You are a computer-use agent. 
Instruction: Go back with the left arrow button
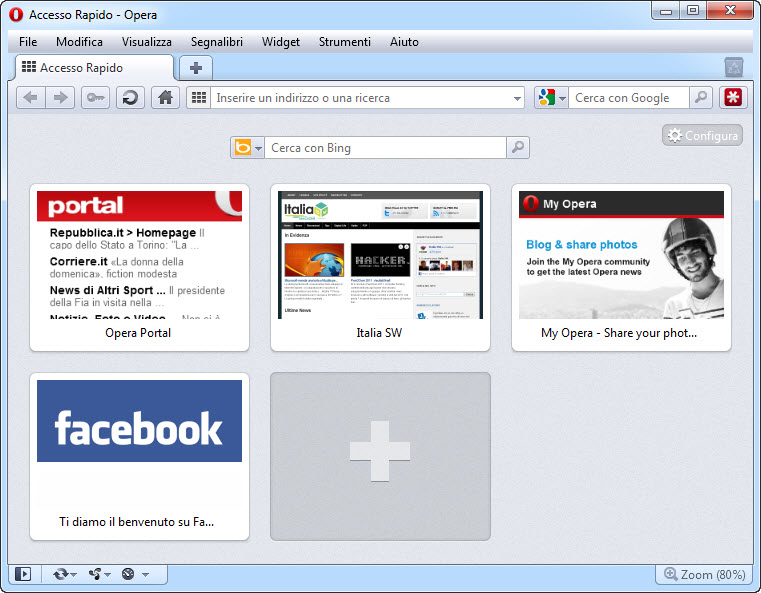coord(31,98)
